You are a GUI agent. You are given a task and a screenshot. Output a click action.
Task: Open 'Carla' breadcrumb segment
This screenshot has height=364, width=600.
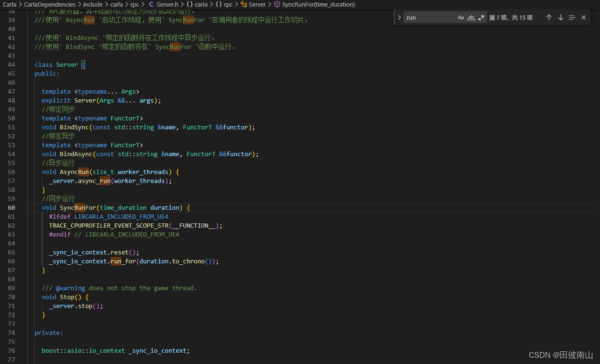9,4
